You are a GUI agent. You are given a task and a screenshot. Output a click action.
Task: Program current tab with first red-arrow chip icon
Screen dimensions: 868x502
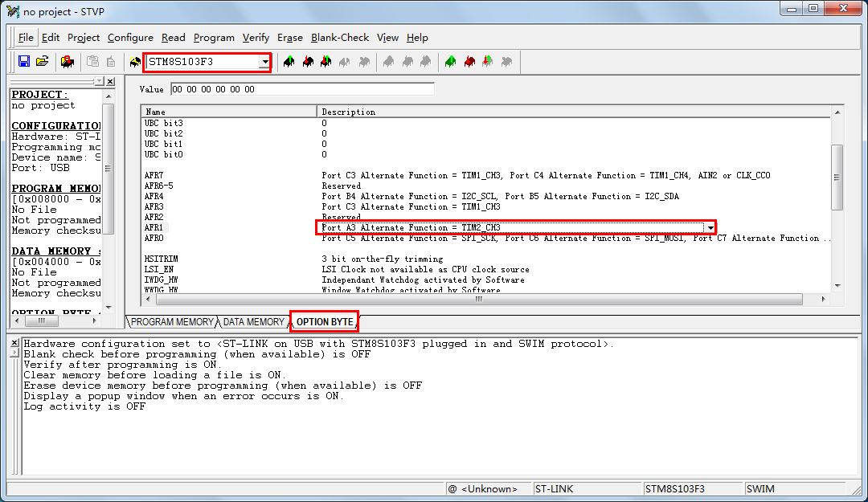click(308, 61)
